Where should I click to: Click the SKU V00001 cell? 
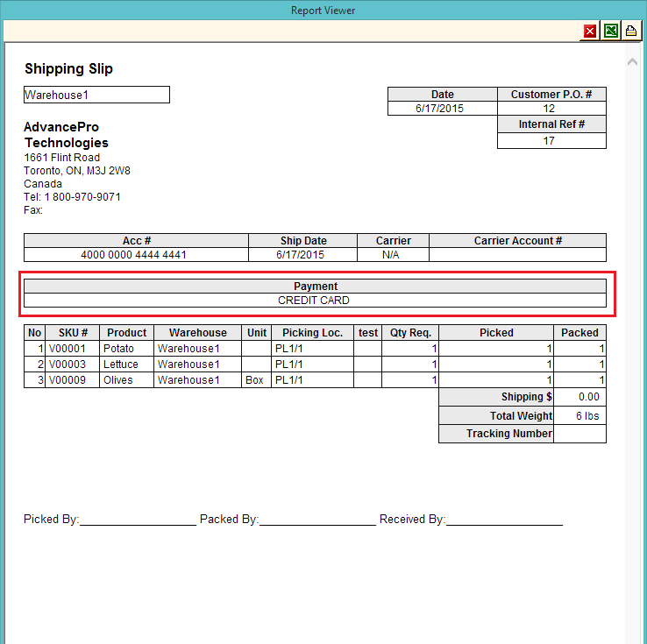[x=72, y=349]
